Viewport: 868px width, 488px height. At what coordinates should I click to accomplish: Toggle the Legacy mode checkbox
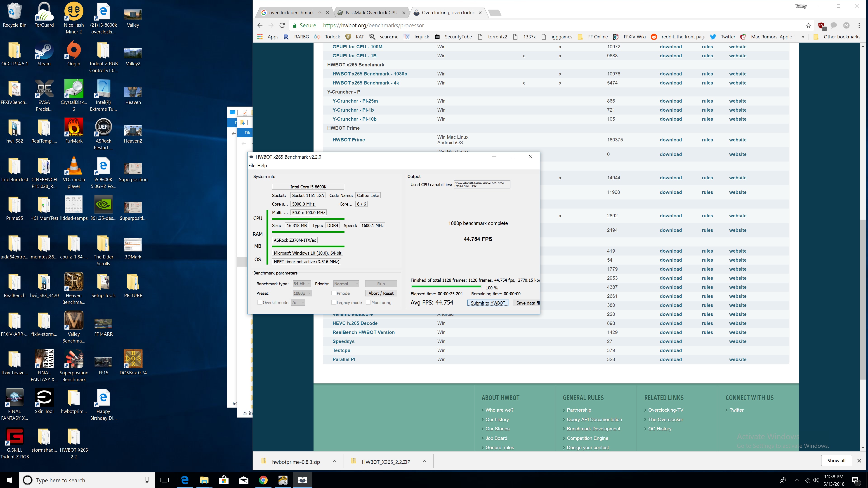[x=334, y=303]
